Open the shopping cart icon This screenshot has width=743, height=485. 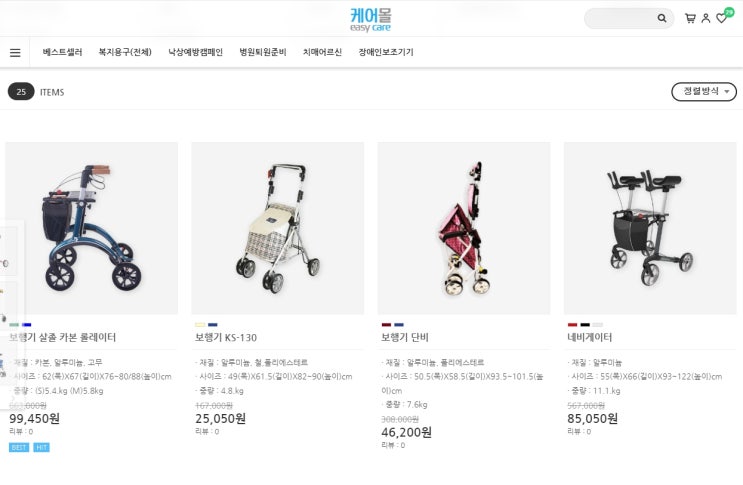coord(690,18)
